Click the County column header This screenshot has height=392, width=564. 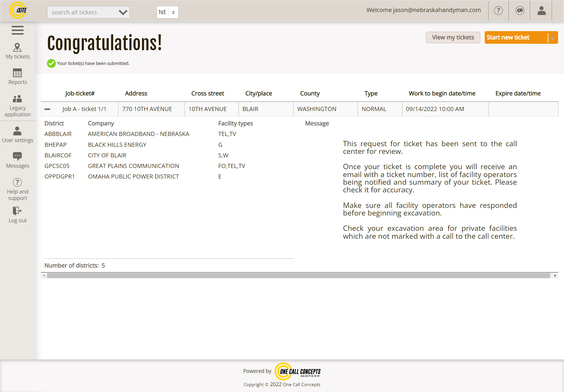pos(310,93)
